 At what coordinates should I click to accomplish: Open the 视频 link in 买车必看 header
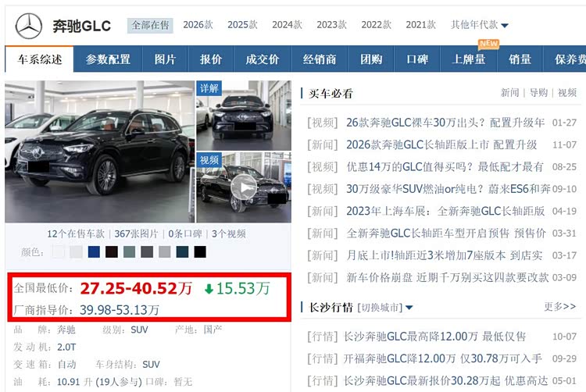(x=566, y=93)
